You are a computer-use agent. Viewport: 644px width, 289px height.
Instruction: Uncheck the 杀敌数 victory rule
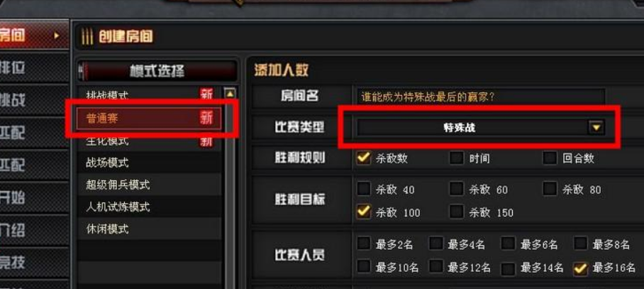click(x=363, y=158)
